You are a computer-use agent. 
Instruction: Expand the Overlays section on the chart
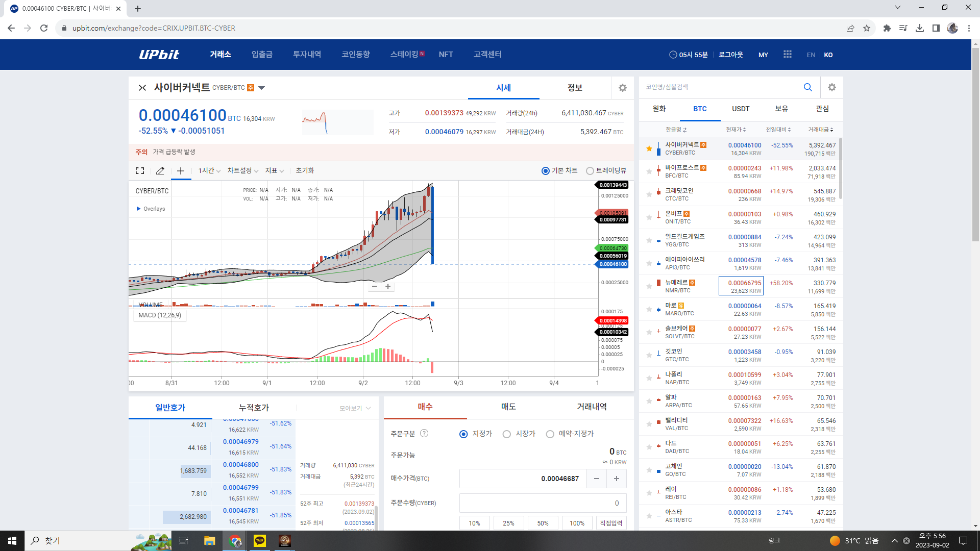150,208
